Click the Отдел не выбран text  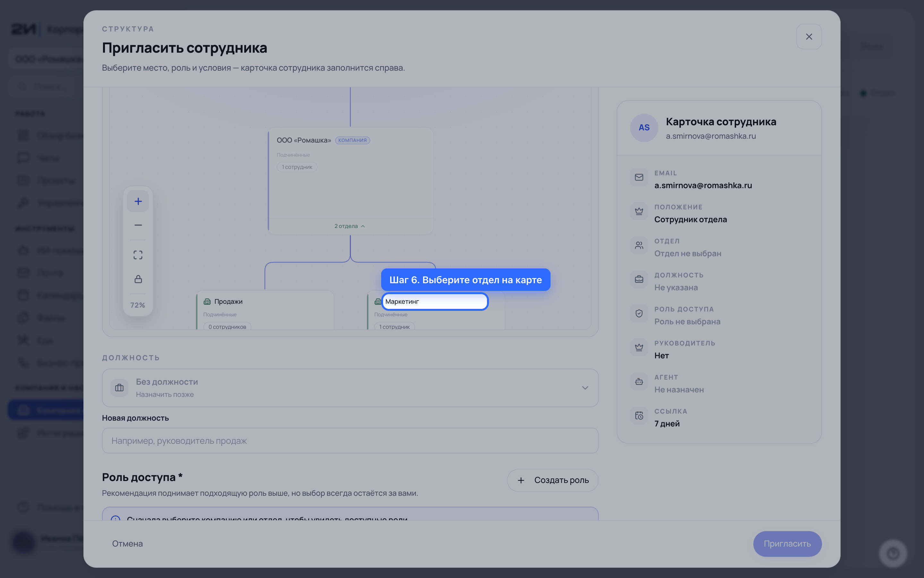tap(688, 253)
